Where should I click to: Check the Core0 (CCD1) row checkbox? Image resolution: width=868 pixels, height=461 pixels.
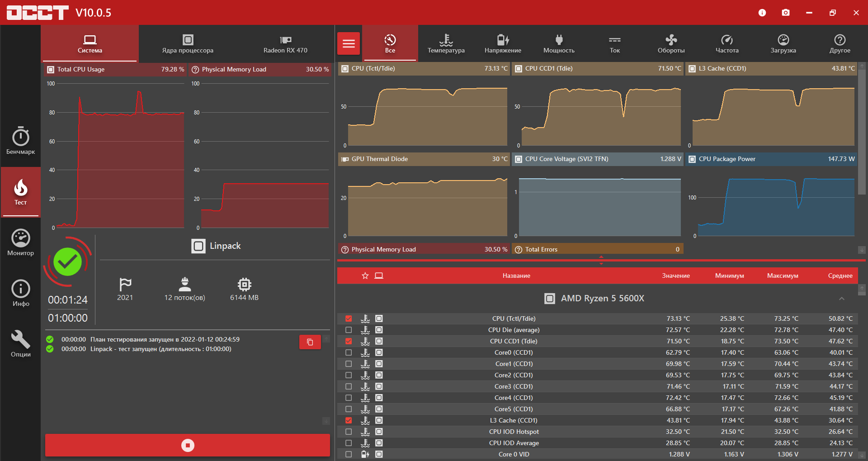click(349, 352)
